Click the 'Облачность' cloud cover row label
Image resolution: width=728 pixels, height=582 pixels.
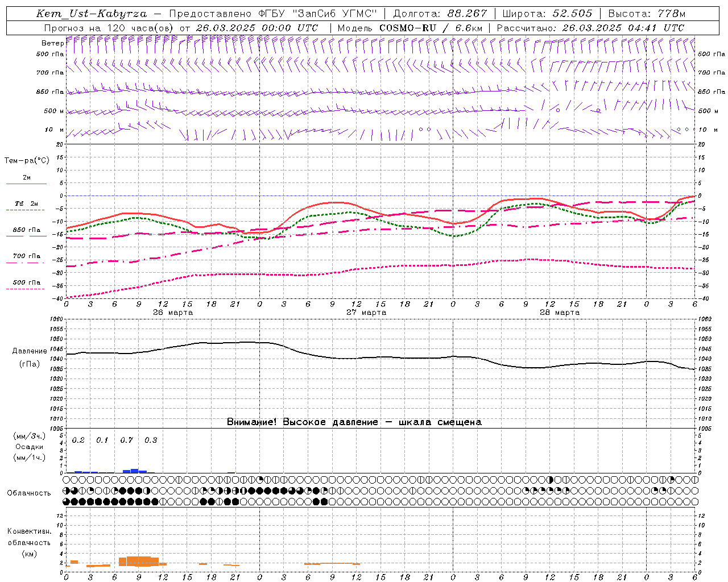29,493
